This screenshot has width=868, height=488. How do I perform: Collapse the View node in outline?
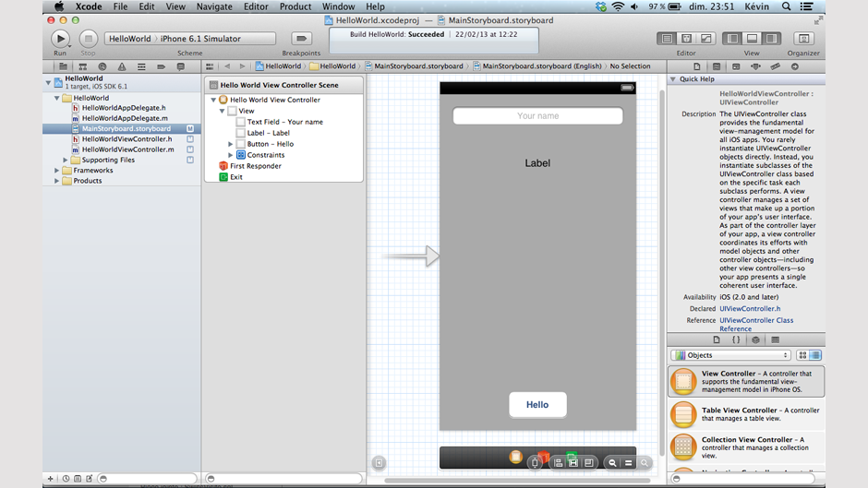click(223, 112)
